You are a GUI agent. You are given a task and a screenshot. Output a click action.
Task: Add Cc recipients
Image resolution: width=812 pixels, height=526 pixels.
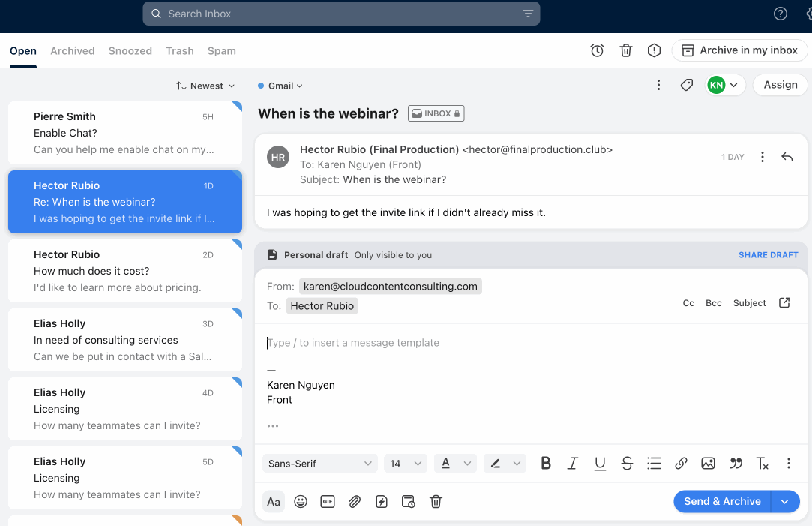[688, 303]
